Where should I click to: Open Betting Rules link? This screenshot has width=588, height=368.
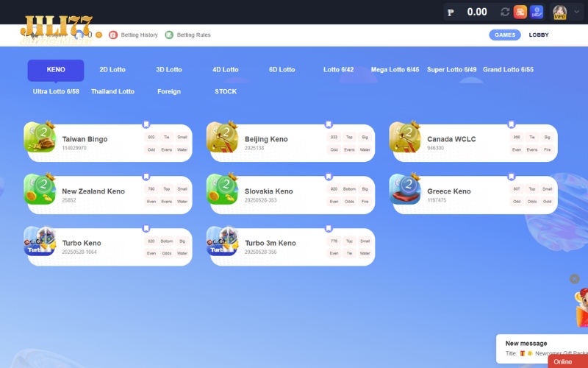tap(193, 35)
